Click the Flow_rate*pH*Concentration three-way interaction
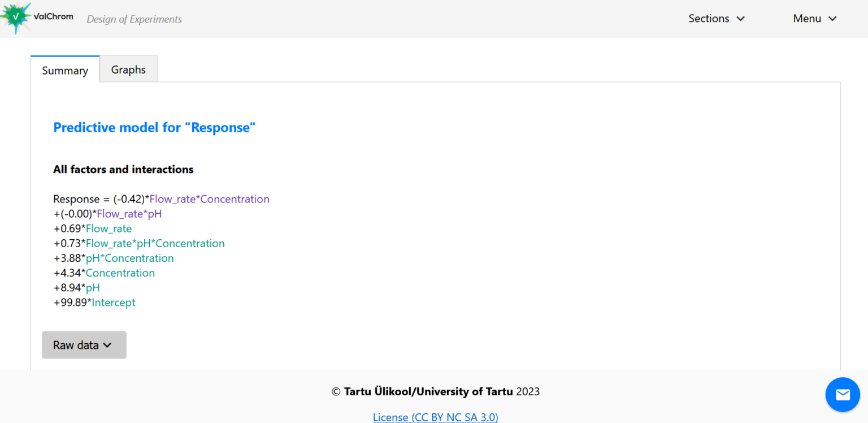 pos(155,243)
